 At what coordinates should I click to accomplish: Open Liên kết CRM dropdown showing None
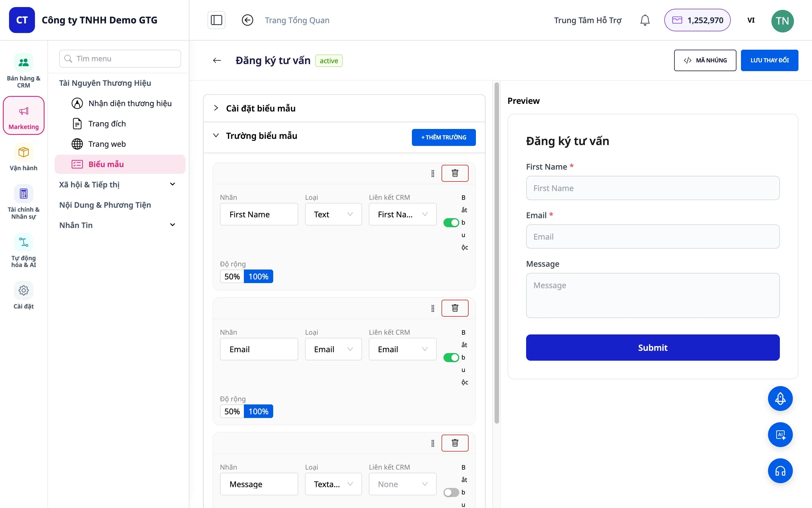402,484
